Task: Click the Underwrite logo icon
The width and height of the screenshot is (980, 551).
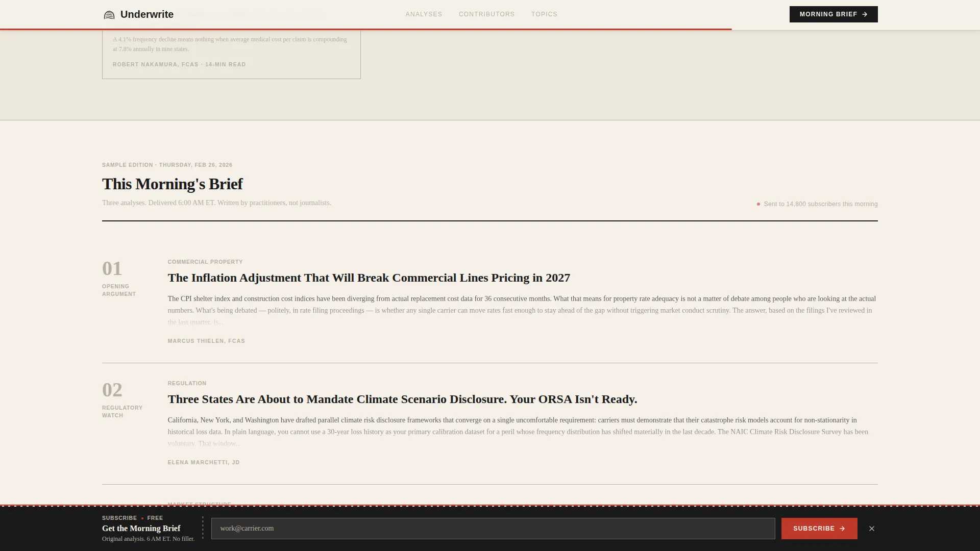Action: 109,15
